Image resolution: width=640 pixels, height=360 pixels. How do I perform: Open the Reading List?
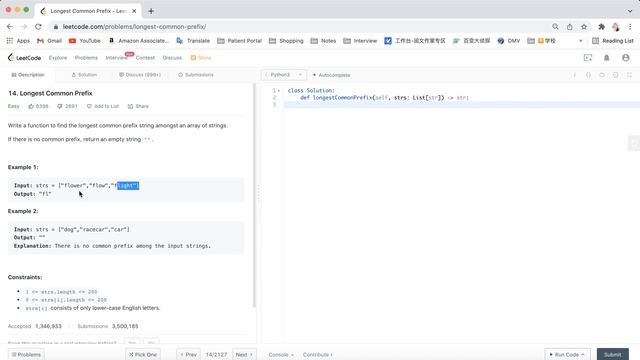coord(613,41)
